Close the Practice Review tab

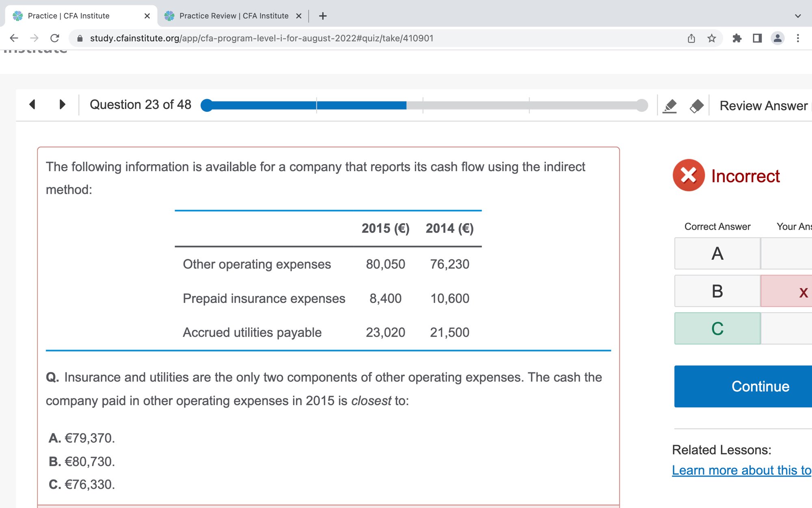(x=299, y=16)
